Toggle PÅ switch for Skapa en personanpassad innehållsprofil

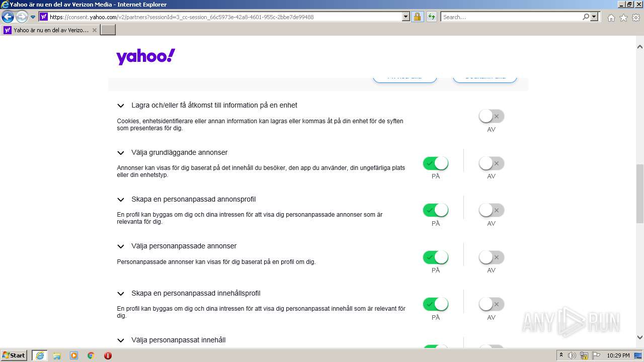436,304
